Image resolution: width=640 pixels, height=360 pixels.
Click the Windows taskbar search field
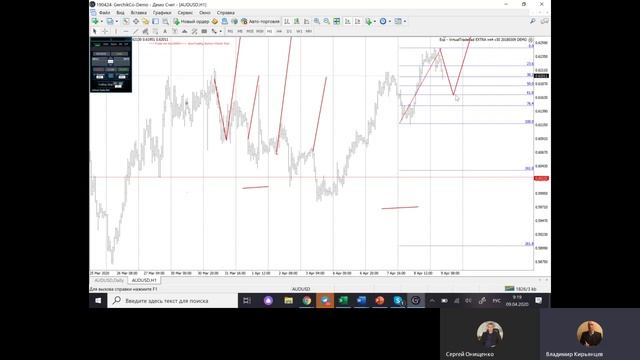173,300
